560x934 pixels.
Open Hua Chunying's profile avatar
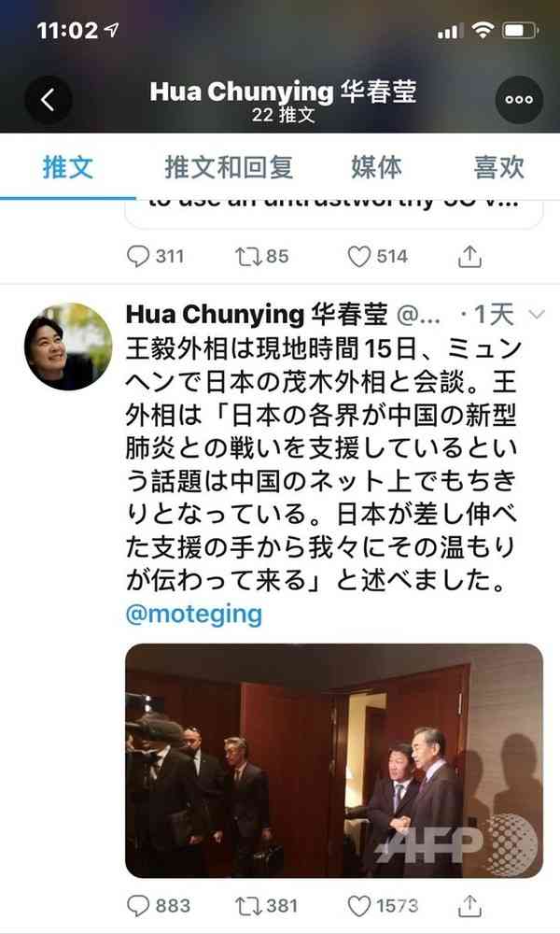(x=68, y=347)
